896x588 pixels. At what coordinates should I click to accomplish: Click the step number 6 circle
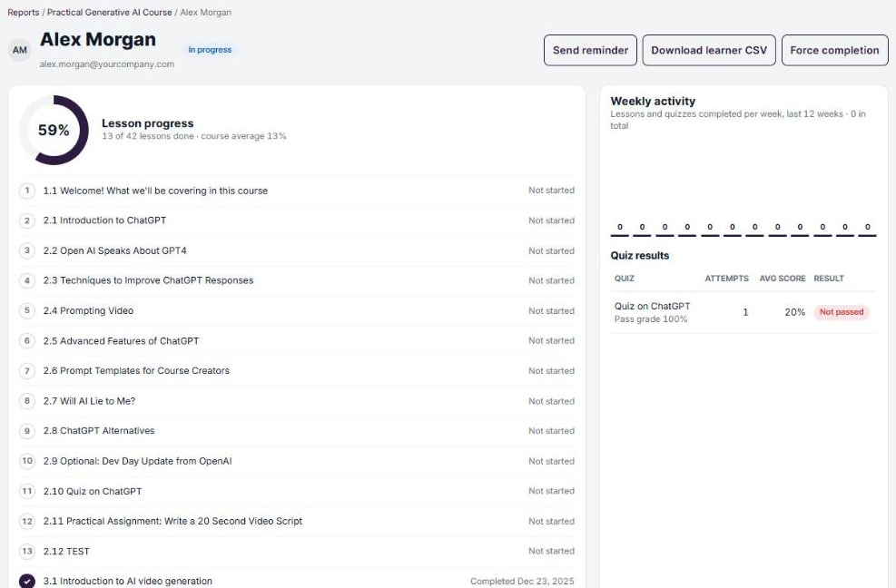pyautogui.click(x=27, y=340)
